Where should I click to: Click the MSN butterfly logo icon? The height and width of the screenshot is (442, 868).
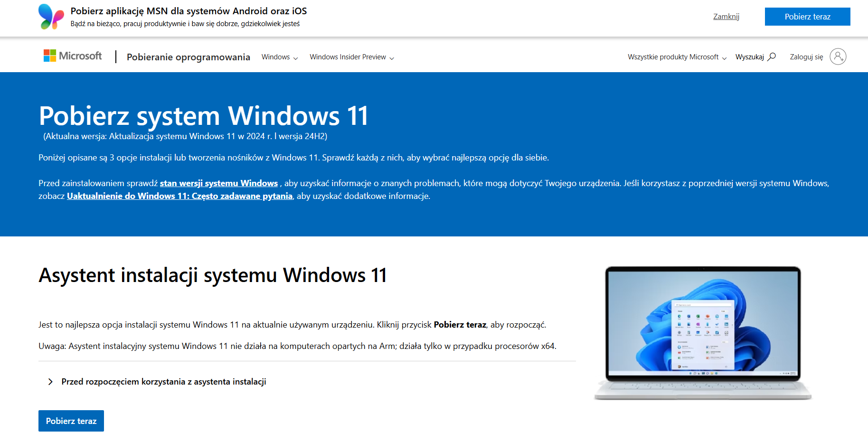point(51,17)
